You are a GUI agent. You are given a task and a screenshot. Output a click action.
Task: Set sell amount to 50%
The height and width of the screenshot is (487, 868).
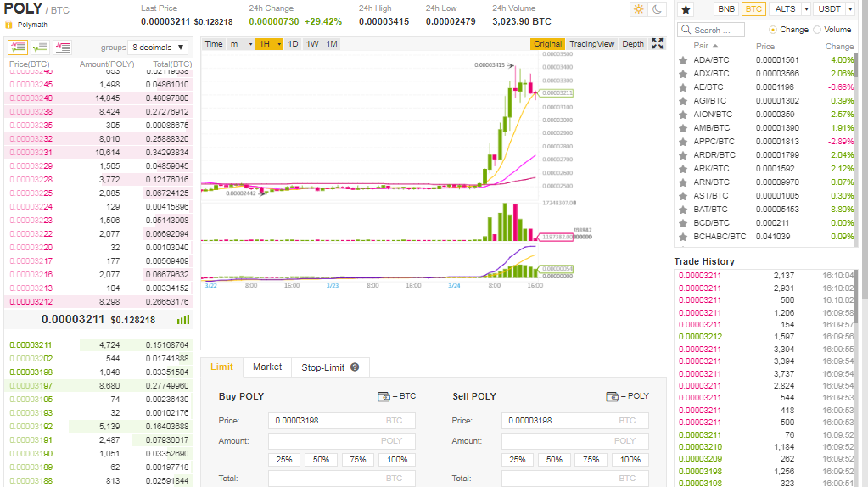pos(554,459)
